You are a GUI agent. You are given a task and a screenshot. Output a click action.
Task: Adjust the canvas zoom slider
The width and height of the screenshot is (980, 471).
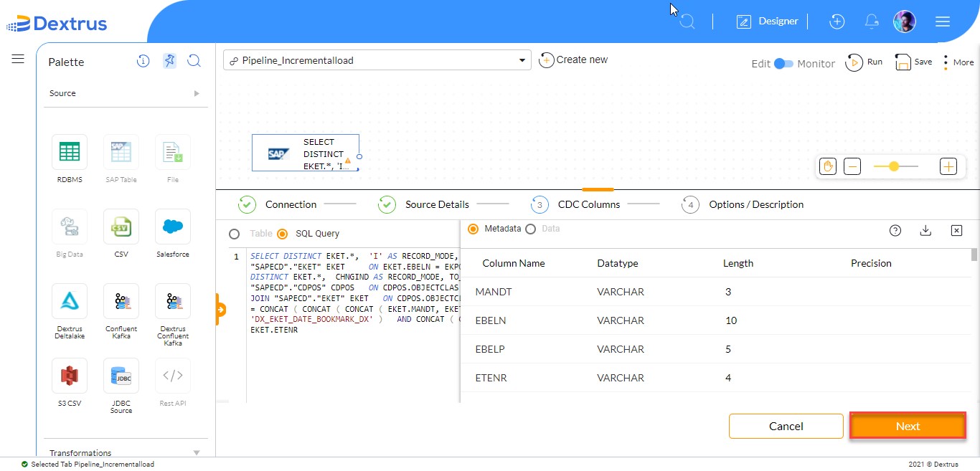[x=894, y=166]
